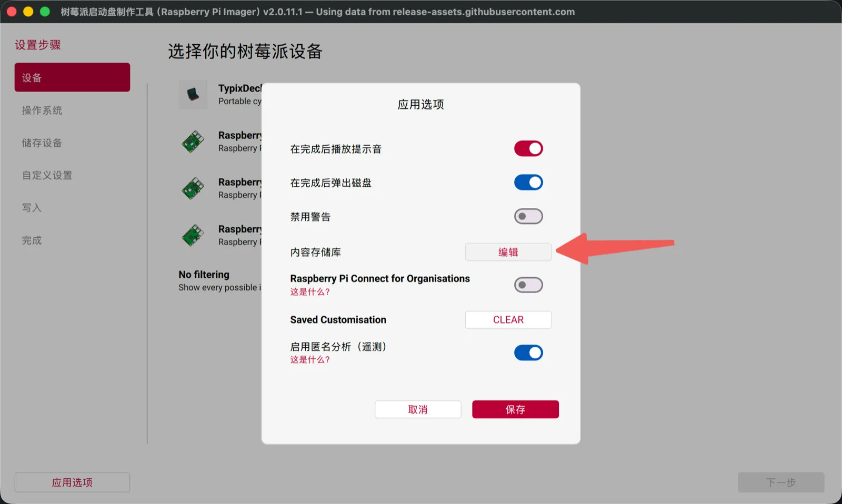Viewport: 842px width, 504px height.
Task: Click the 选择你的树莓派设备 heading
Action: pyautogui.click(x=245, y=52)
